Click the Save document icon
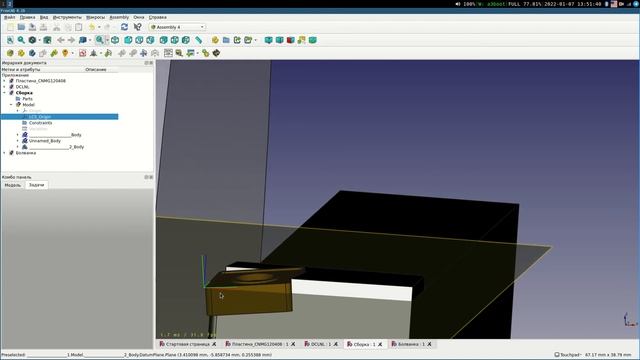Screen dimensions: 640x360 [32, 27]
